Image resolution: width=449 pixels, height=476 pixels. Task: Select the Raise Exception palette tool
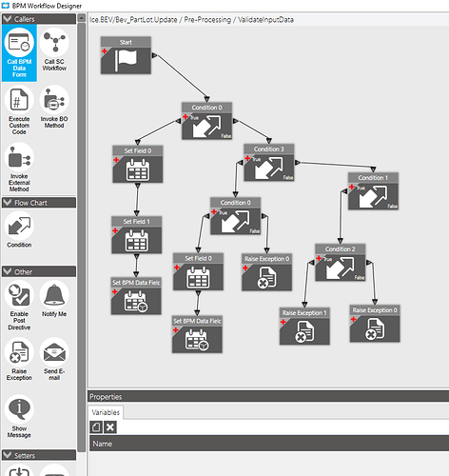point(19,359)
